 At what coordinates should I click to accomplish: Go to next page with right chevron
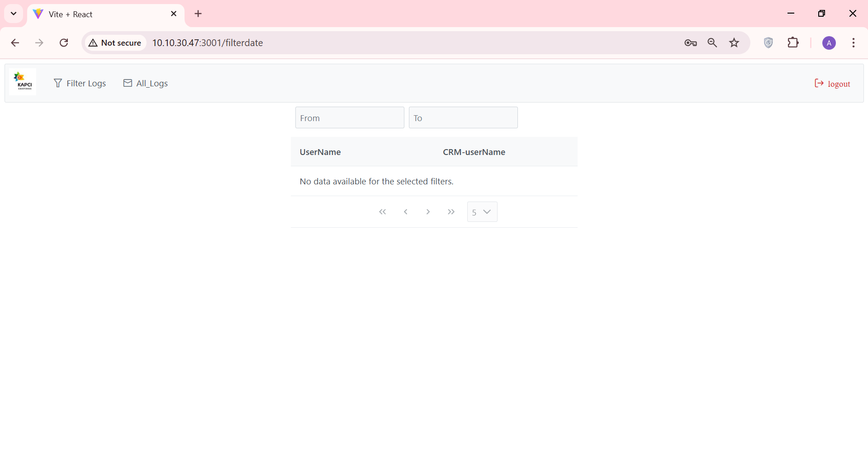[428, 211]
